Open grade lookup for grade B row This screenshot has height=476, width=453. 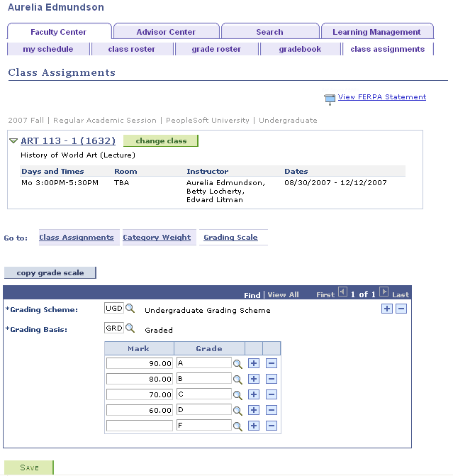pyautogui.click(x=237, y=380)
